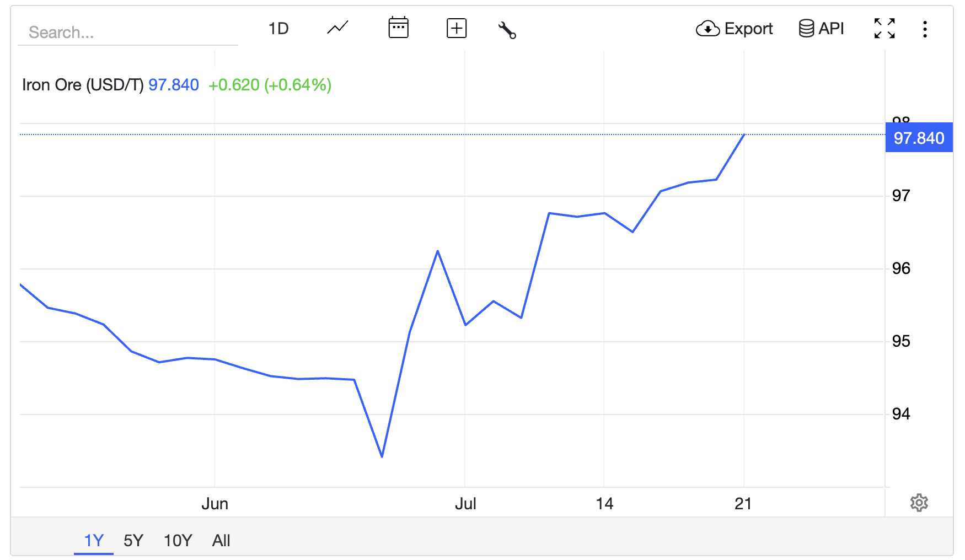Viewport: 965px width, 560px height.
Task: Show the All time range
Action: point(221,540)
